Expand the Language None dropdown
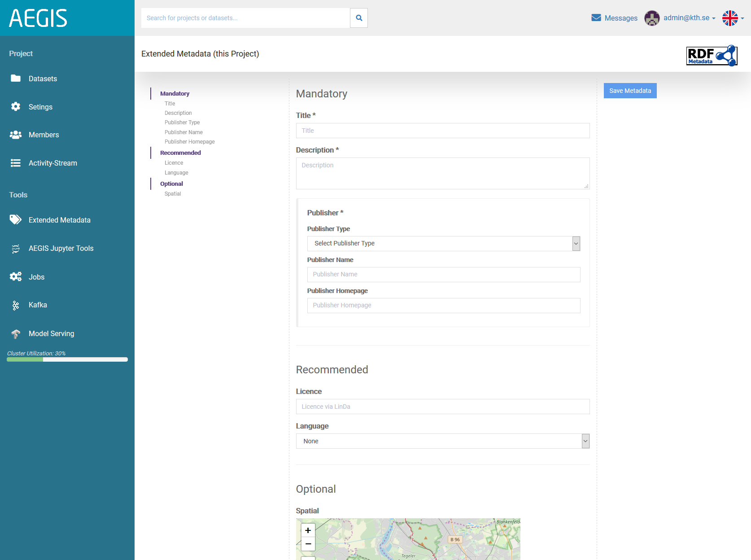This screenshot has width=751, height=560. click(442, 441)
